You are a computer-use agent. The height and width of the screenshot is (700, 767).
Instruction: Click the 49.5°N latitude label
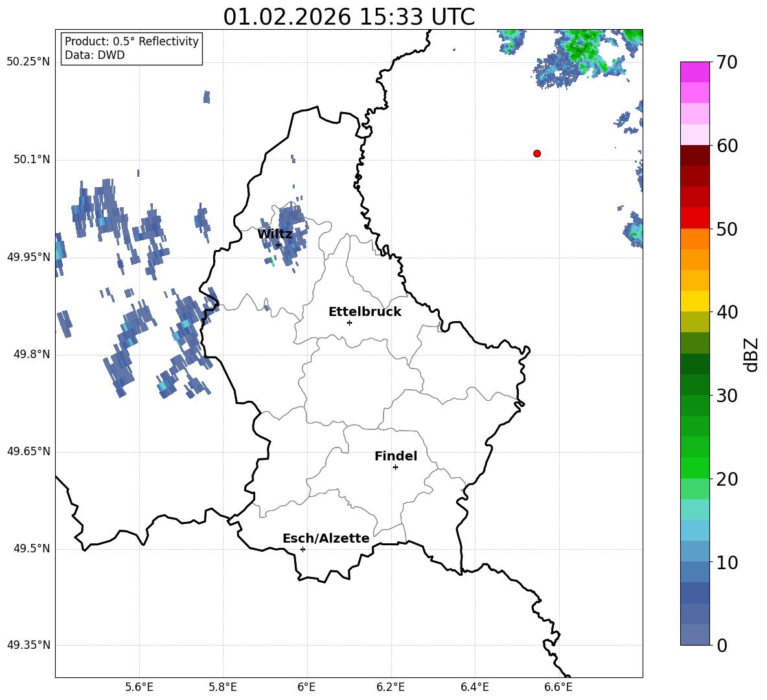tap(31, 548)
